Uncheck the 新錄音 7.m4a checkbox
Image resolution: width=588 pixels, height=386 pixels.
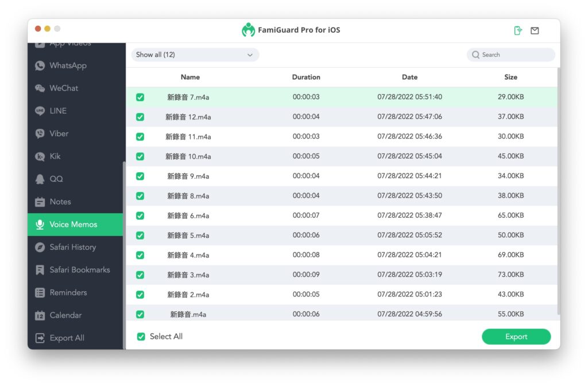(x=140, y=98)
